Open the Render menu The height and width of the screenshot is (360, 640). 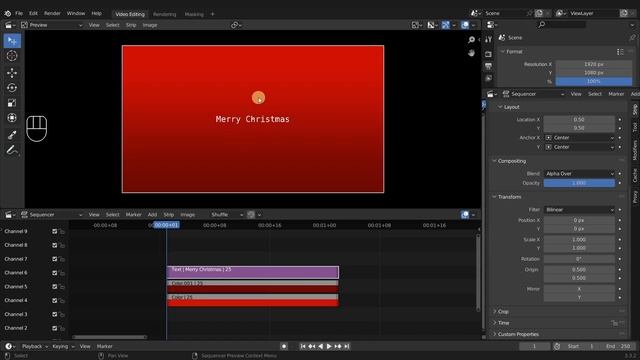[x=52, y=13]
